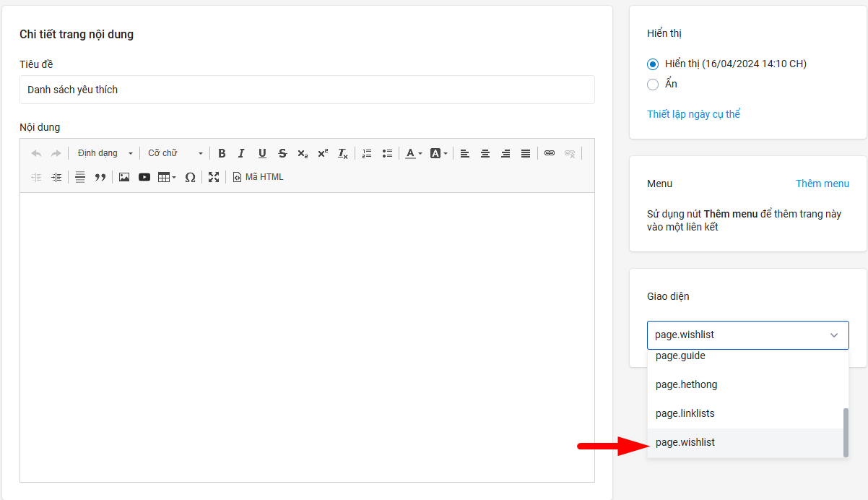Toggle bold formatting
This screenshot has height=500, width=868.
(222, 153)
